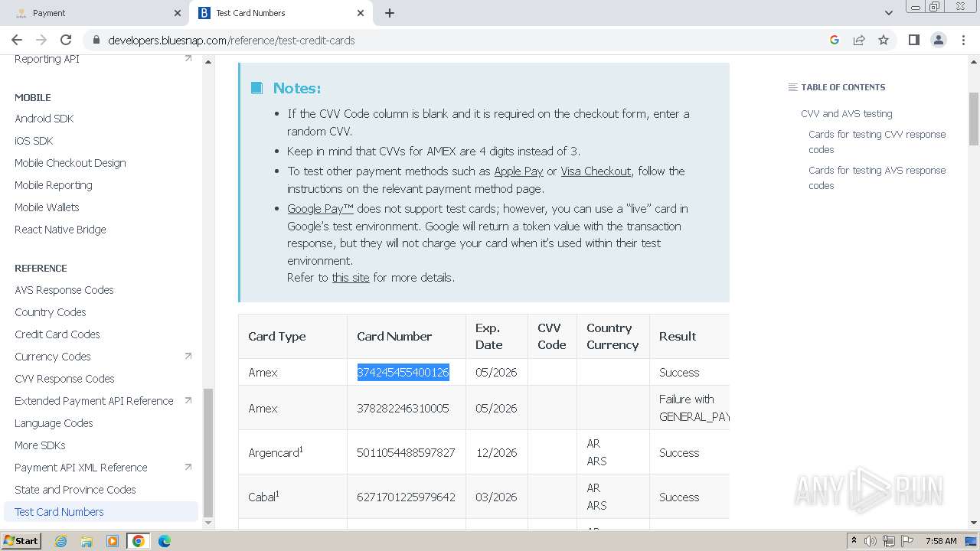Click the address bar URL
Viewport: 980px width, 551px height.
click(x=231, y=41)
